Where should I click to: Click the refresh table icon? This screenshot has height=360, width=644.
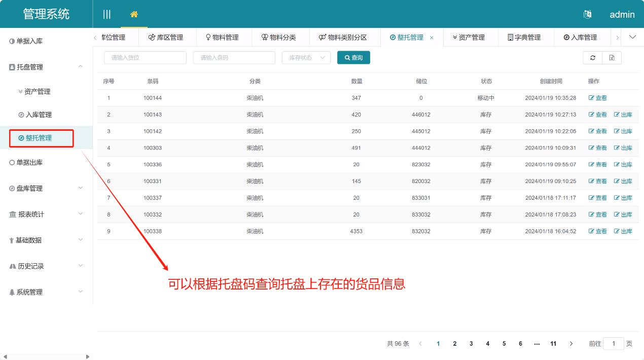592,57
